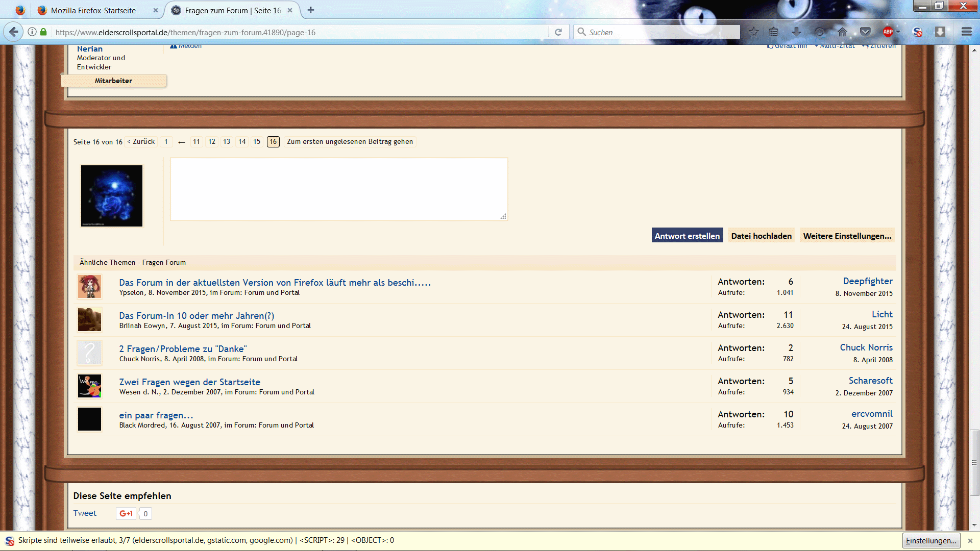Click in the reply text area
This screenshot has height=551, width=980.
(338, 189)
